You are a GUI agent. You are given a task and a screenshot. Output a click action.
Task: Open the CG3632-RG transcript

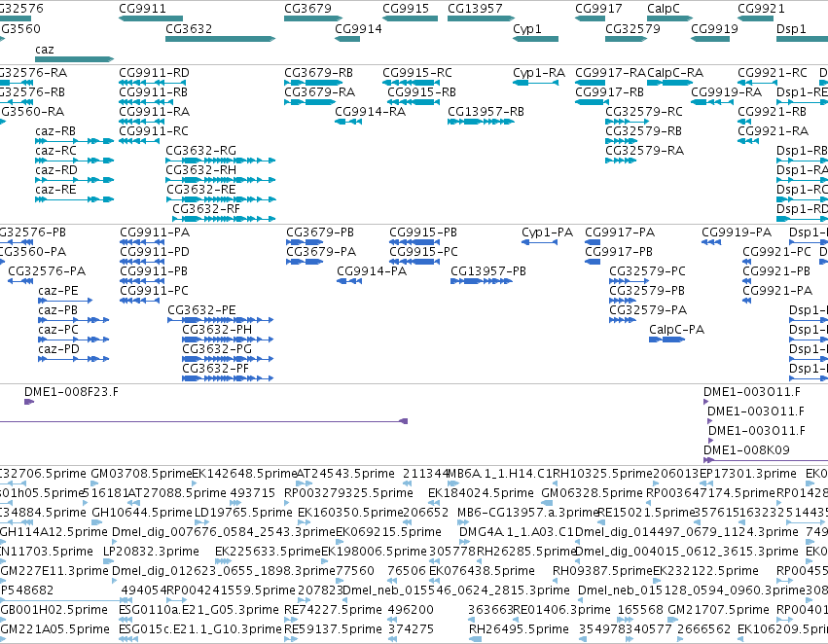pyautogui.click(x=221, y=161)
